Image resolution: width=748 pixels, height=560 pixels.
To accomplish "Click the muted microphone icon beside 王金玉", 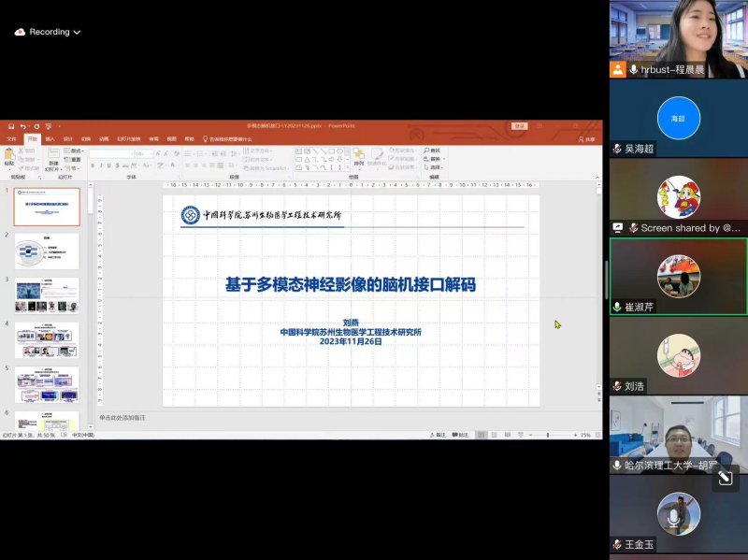I will [617, 544].
